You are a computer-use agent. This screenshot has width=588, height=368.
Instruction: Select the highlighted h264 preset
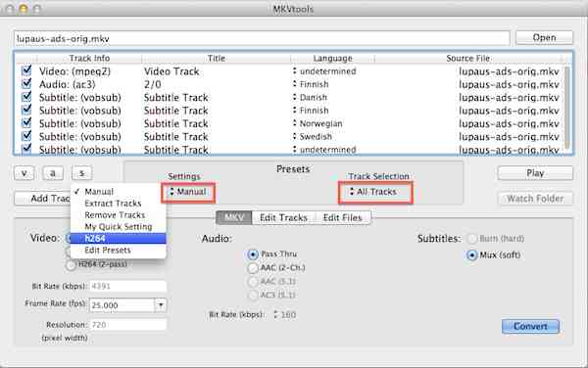(119, 239)
